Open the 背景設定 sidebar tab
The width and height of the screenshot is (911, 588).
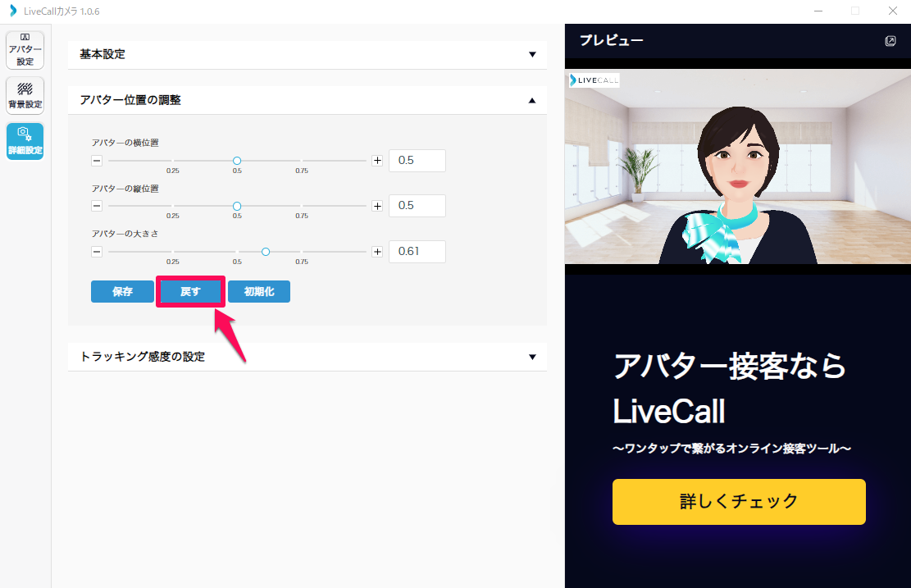pyautogui.click(x=25, y=96)
